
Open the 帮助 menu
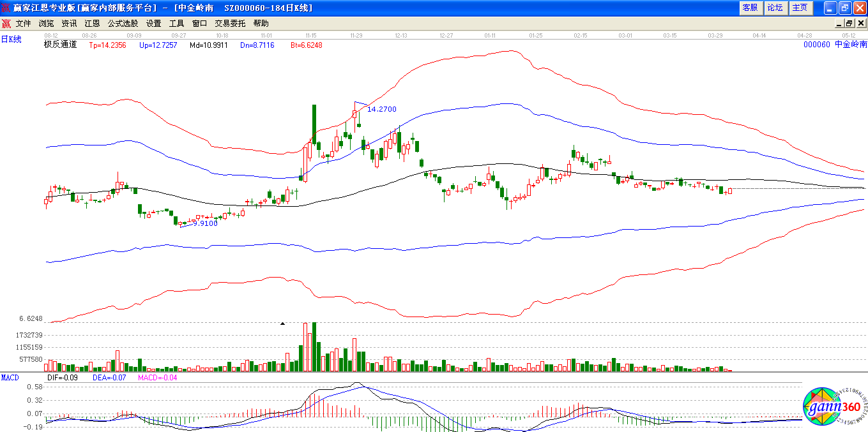tap(261, 23)
